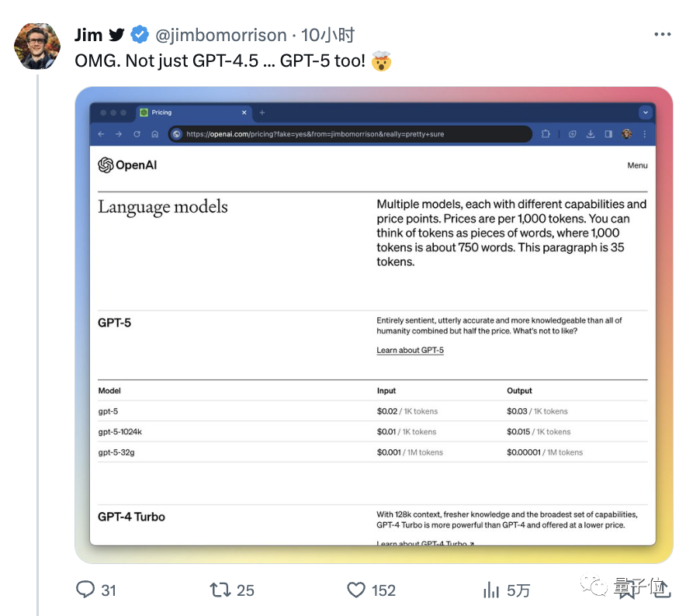Click the blue verified badge
Viewport: 686px width, 616px height.
[140, 35]
